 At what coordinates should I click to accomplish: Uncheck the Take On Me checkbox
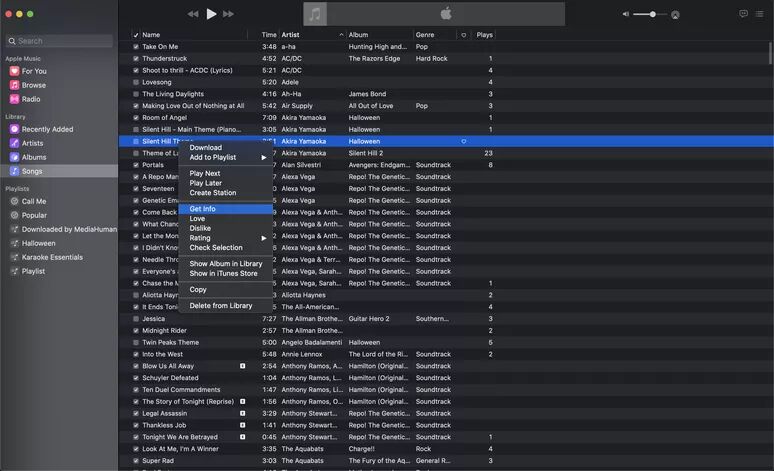[136, 46]
